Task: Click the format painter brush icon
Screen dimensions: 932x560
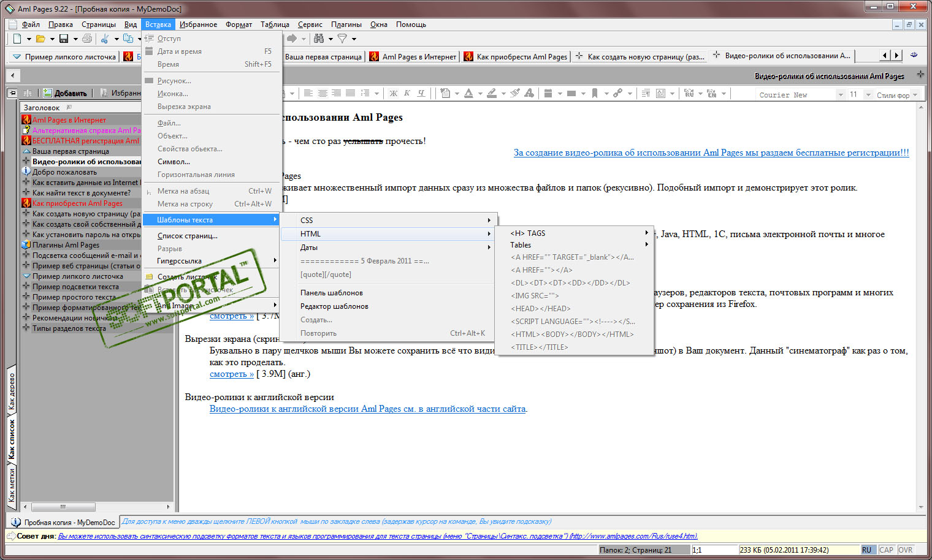Action: click(515, 93)
